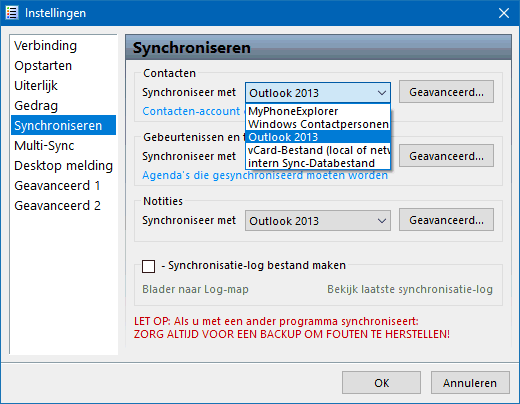Open Geavanceerd button for Notities

446,220
